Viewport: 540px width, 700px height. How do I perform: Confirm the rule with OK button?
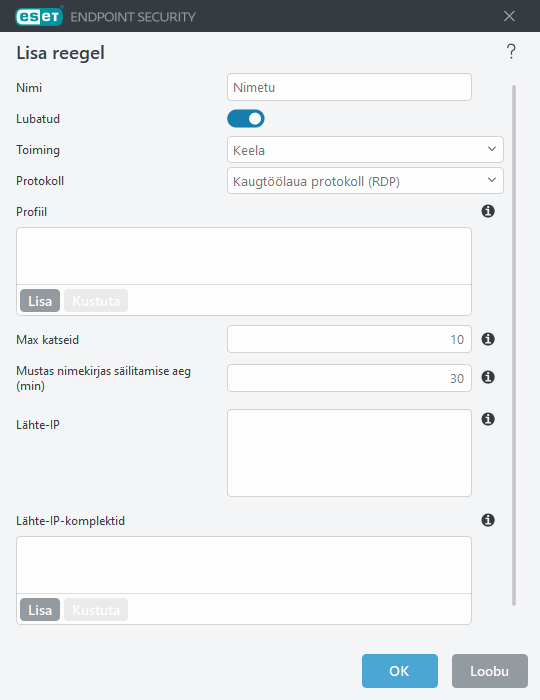coord(399,671)
